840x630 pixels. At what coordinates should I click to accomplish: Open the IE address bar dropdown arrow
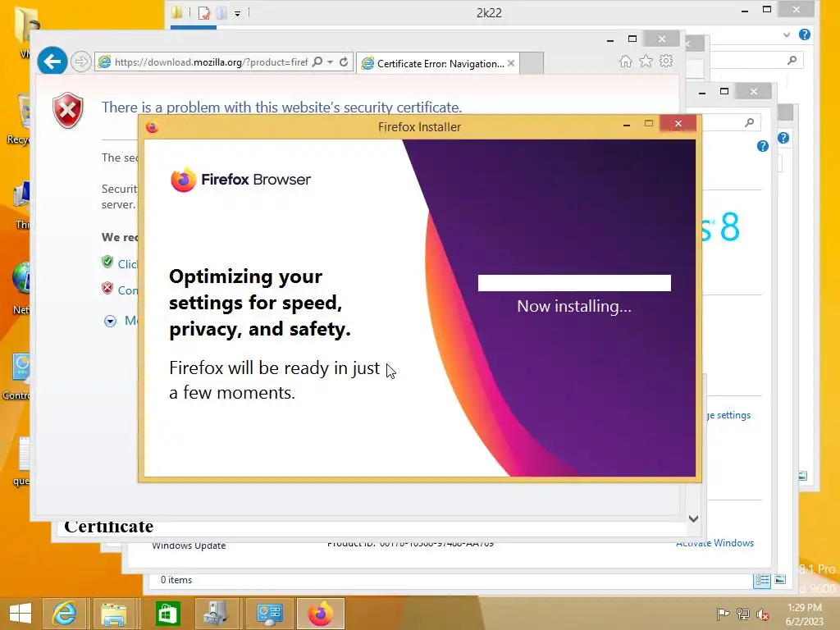(331, 62)
